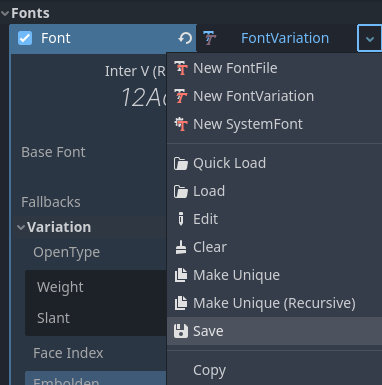Select the Load menu entry
Viewport: 382px width, 385px height.
click(274, 191)
